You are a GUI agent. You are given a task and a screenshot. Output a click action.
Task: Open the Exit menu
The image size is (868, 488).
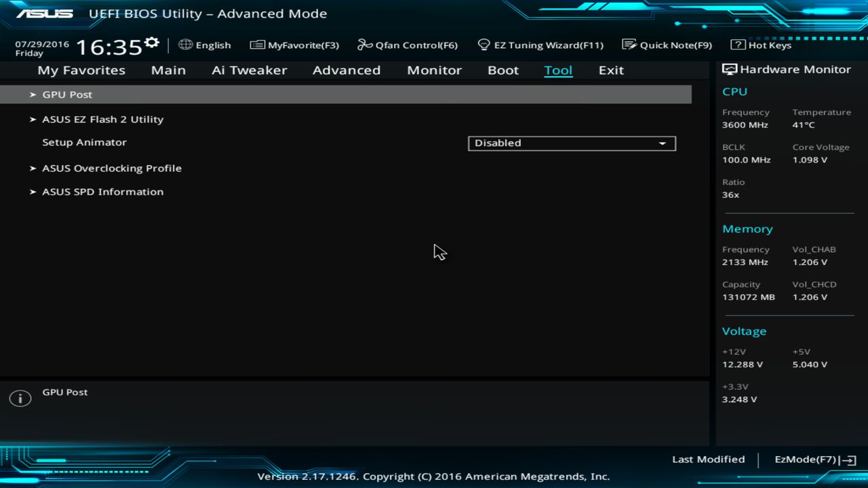tap(610, 70)
